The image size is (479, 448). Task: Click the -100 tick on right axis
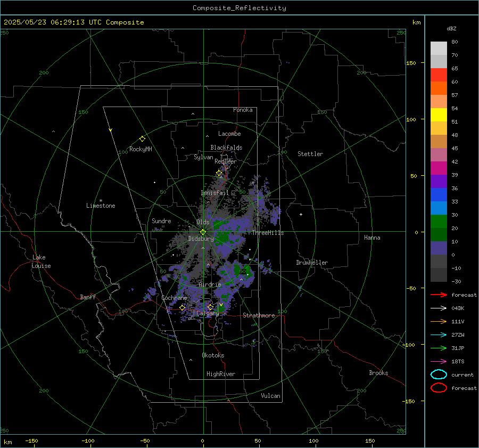coord(408,345)
